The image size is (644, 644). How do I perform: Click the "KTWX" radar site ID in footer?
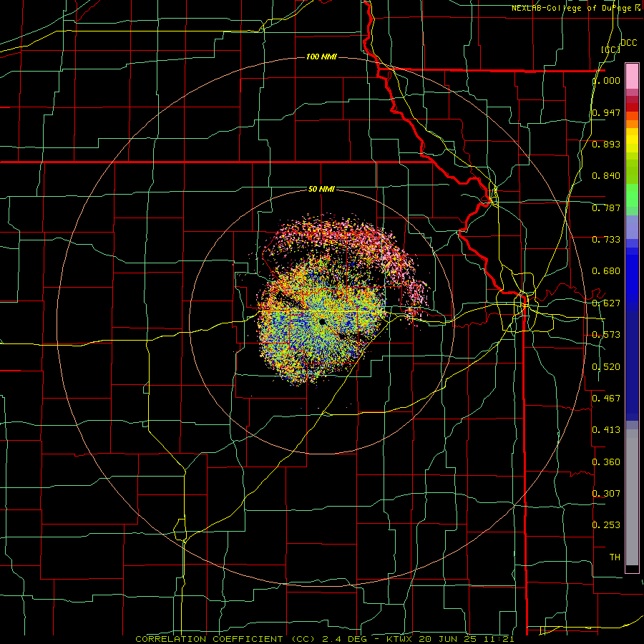point(399,639)
